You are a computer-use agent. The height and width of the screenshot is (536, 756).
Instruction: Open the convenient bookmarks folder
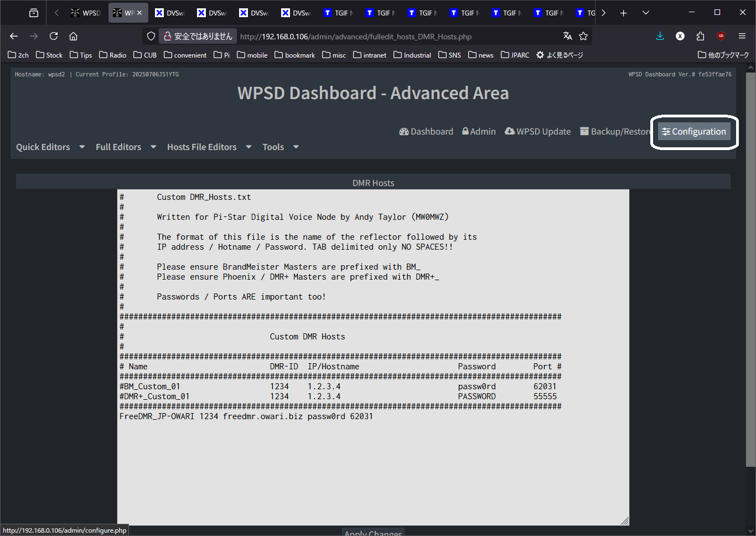185,55
